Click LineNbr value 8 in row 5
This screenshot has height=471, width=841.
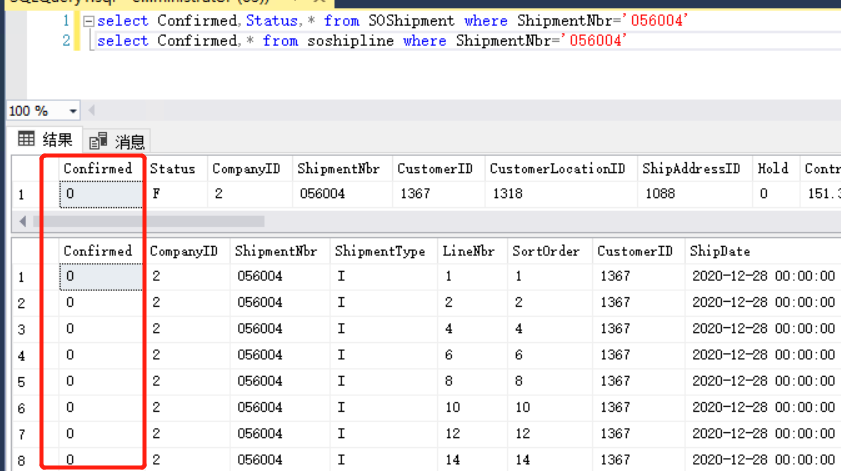click(x=448, y=381)
